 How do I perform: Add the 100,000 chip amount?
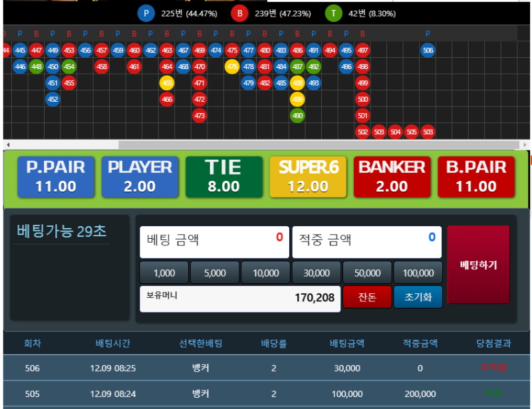(418, 273)
